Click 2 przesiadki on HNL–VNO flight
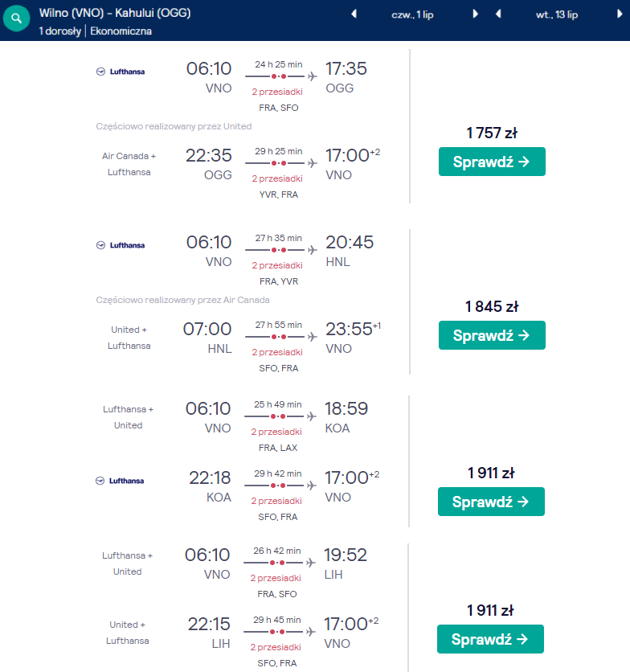 point(277,352)
